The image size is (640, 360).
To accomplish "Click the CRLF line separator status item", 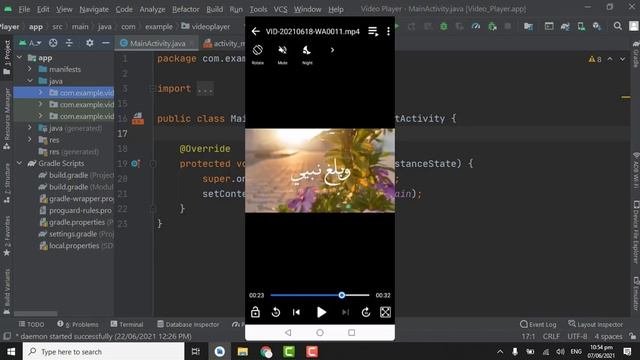I will point(551,336).
